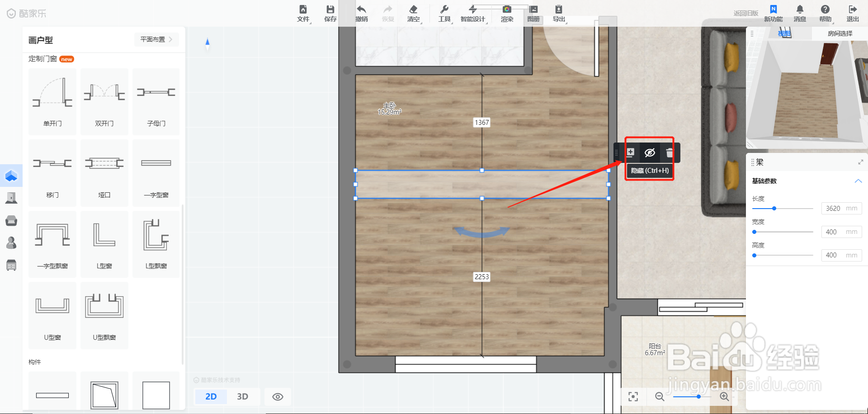Click the 阳台 6.67m² room label
This screenshot has width=868, height=414.
655,349
